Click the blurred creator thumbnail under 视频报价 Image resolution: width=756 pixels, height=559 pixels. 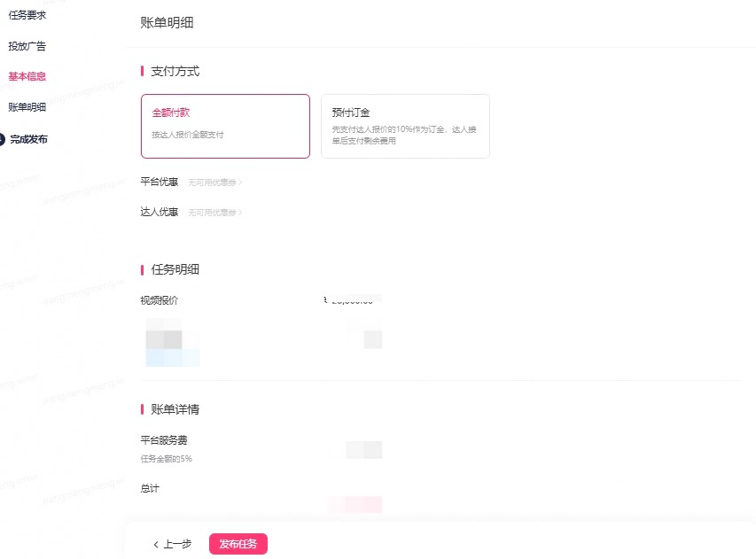pyautogui.click(x=172, y=342)
